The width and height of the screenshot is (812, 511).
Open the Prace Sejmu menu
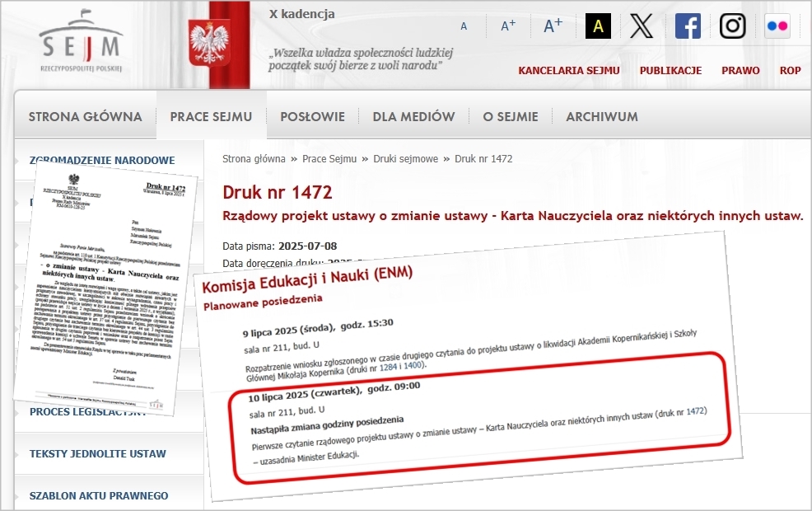point(212,116)
